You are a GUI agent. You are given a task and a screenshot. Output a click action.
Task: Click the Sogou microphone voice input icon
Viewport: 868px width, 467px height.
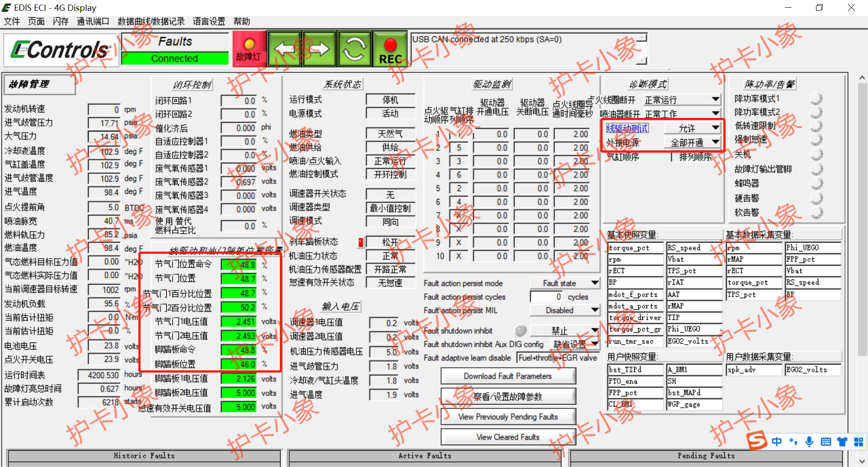tap(809, 442)
